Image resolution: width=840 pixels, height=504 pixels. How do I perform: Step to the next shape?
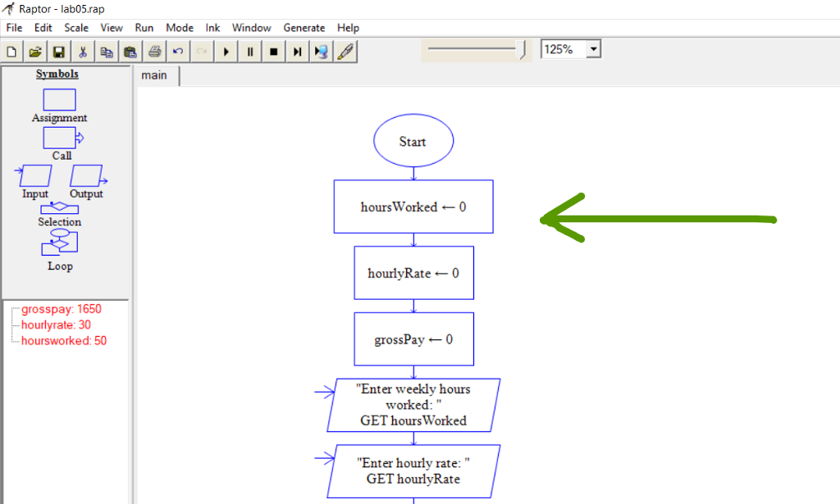pos(296,51)
